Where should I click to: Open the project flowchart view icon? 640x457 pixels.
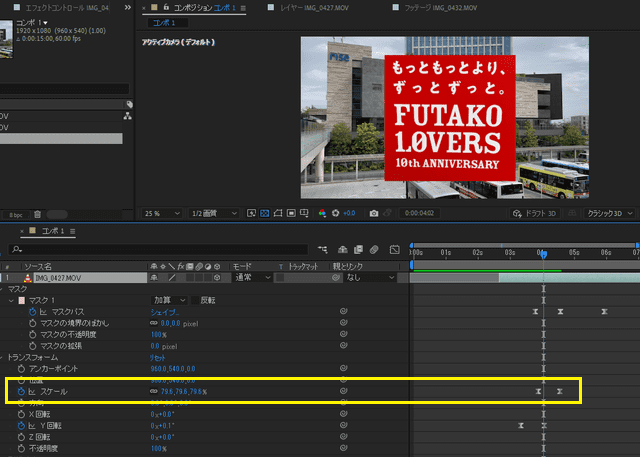tap(127, 116)
